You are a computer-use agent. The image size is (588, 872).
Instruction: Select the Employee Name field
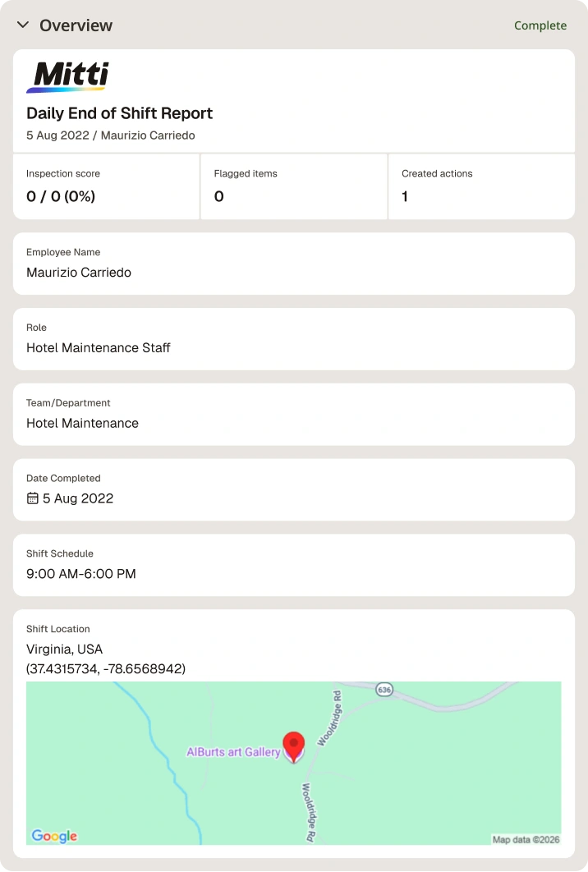(294, 264)
